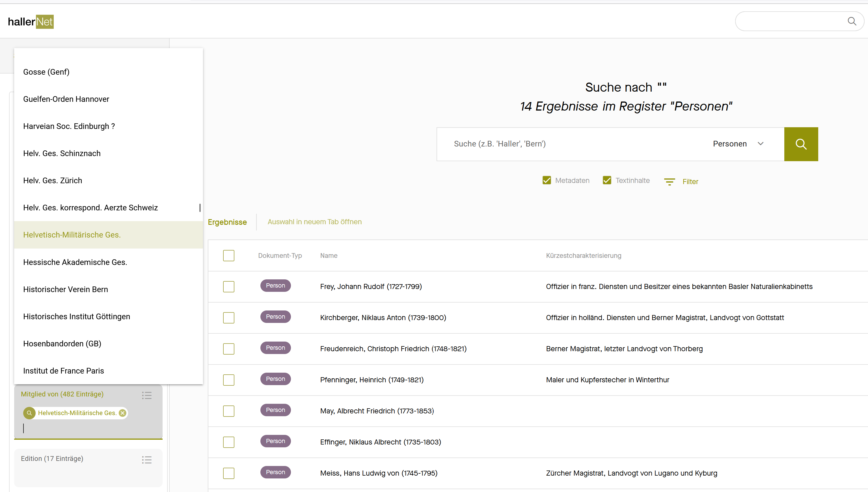The width and height of the screenshot is (868, 492).
Task: Choose 'Hosenbandorden (GB)' option
Action: 109,344
